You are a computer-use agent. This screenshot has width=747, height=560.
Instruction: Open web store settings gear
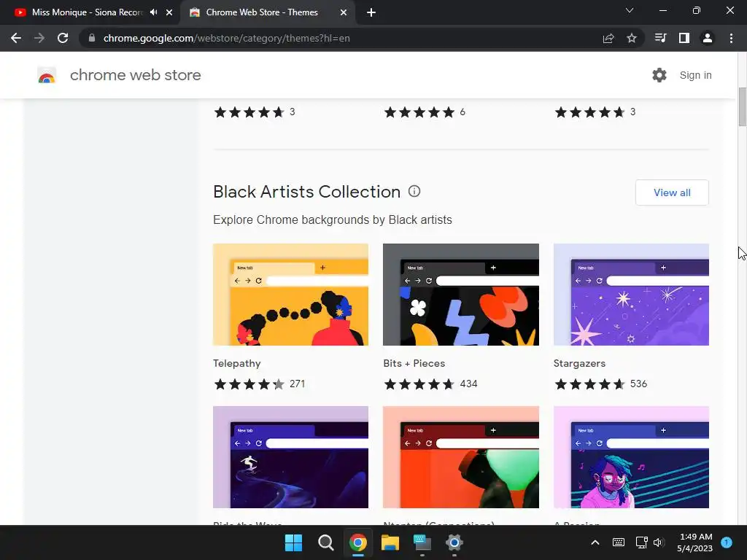click(x=659, y=75)
